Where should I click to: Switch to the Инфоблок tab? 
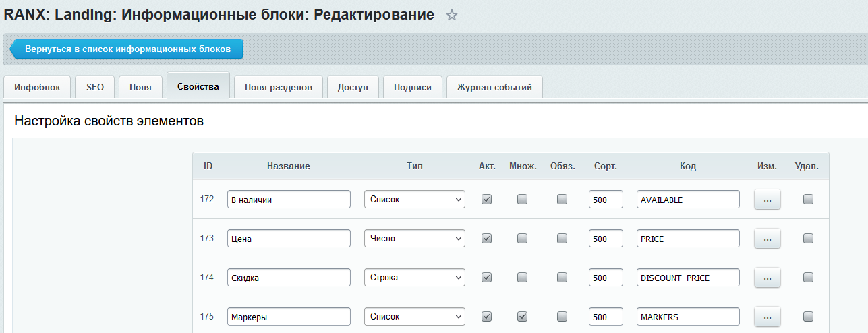tap(37, 87)
